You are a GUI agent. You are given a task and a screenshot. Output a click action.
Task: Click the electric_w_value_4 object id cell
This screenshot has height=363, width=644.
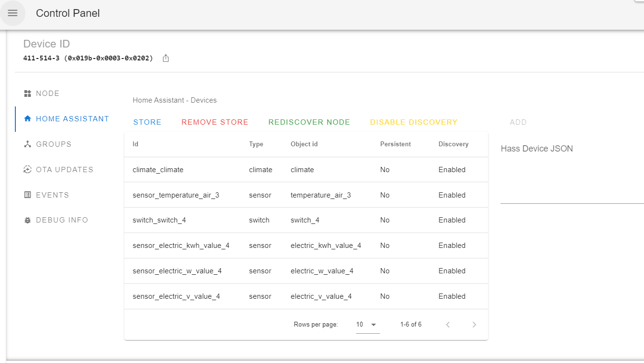click(322, 271)
